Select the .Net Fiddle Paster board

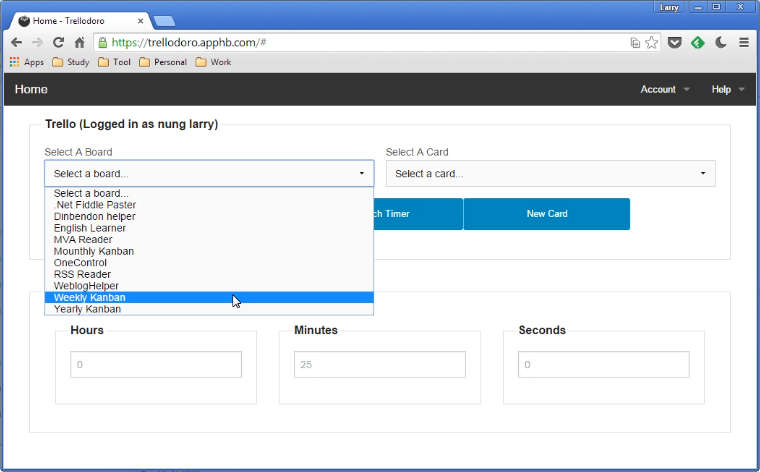click(209, 205)
